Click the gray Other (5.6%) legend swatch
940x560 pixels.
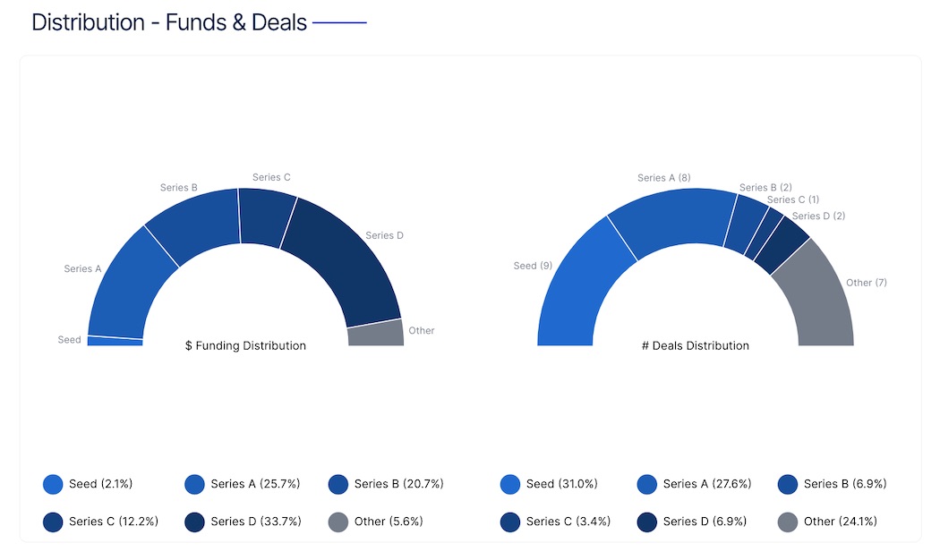tap(339, 522)
